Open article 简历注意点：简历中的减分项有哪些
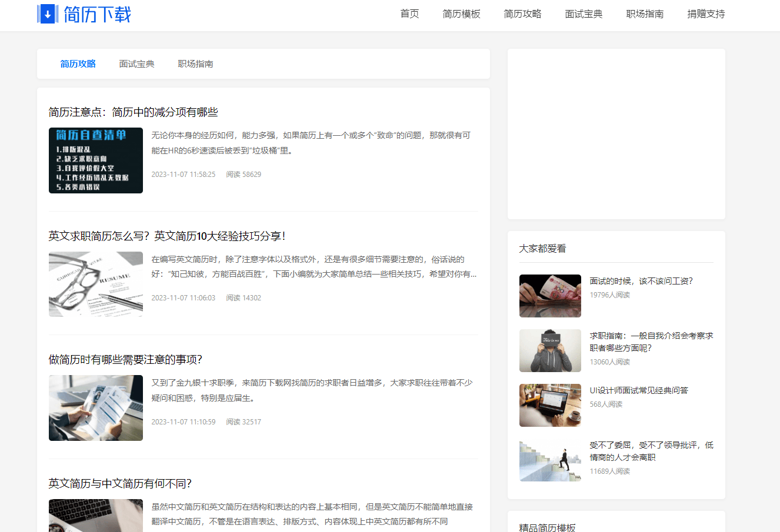This screenshot has width=780, height=532. (x=132, y=112)
